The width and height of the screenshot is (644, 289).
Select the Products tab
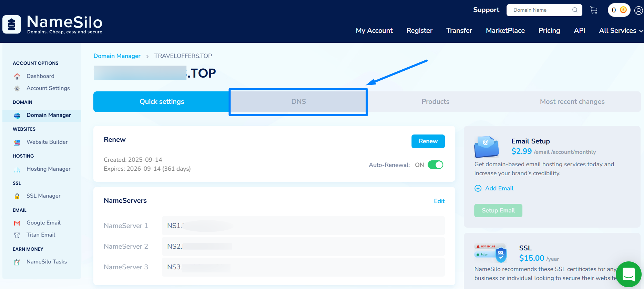(435, 102)
